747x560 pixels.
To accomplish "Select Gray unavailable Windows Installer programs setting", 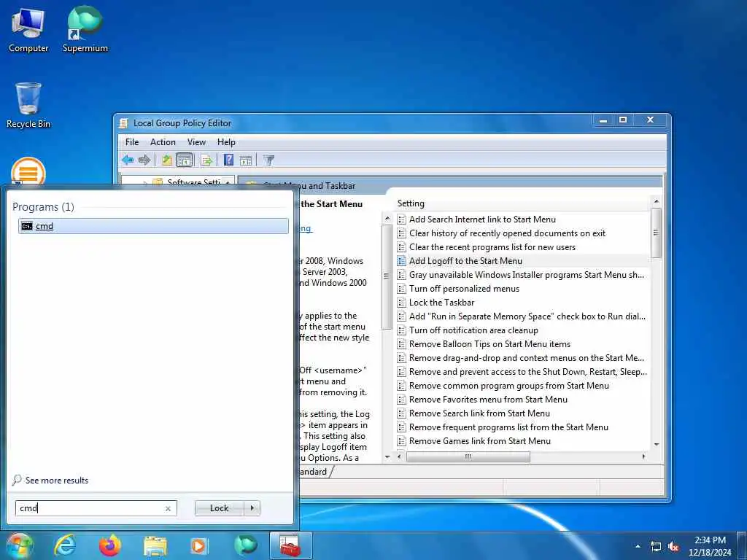I will click(526, 275).
